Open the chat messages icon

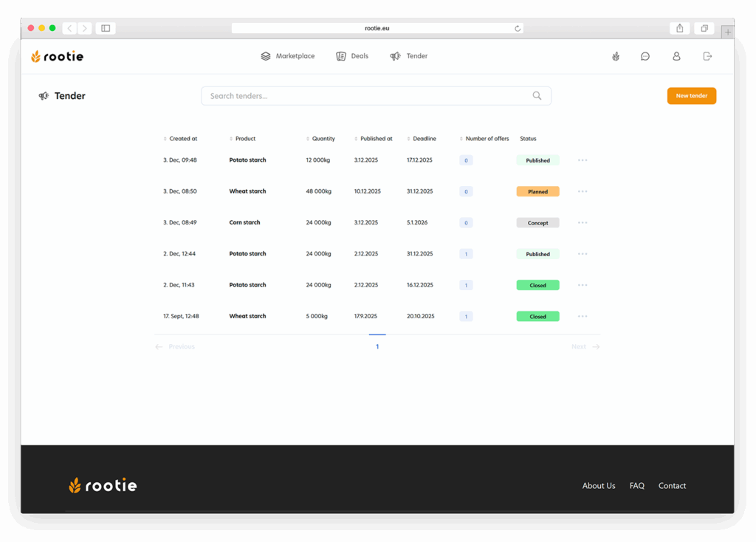(645, 56)
